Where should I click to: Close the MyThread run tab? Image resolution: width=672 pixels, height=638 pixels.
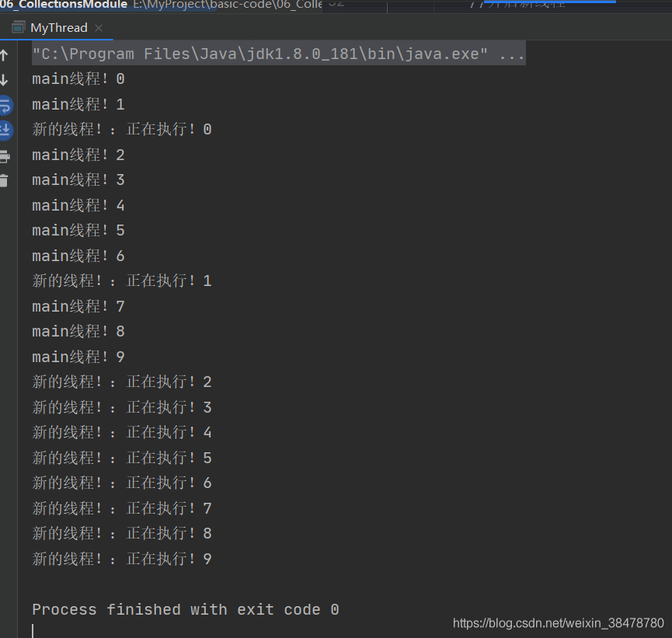coord(99,28)
